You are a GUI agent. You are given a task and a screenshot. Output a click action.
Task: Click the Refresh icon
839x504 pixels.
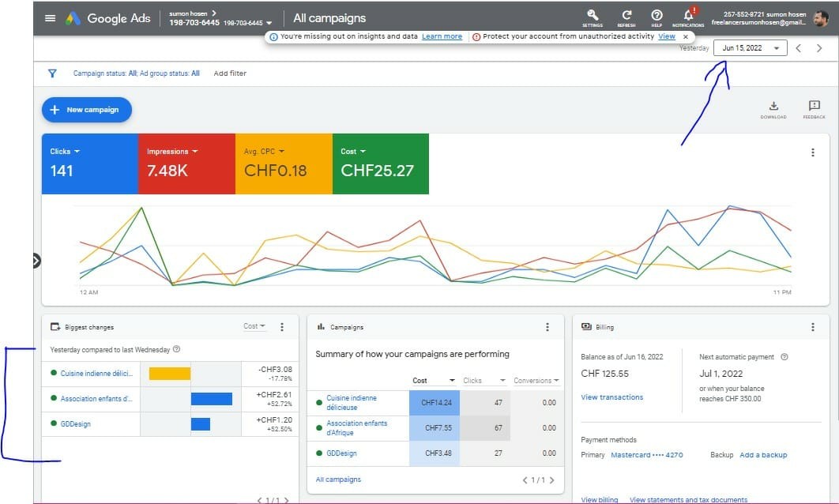pos(626,16)
